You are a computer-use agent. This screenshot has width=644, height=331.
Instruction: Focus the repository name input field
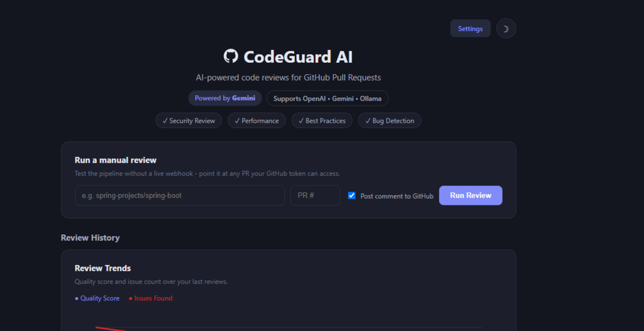tap(180, 196)
